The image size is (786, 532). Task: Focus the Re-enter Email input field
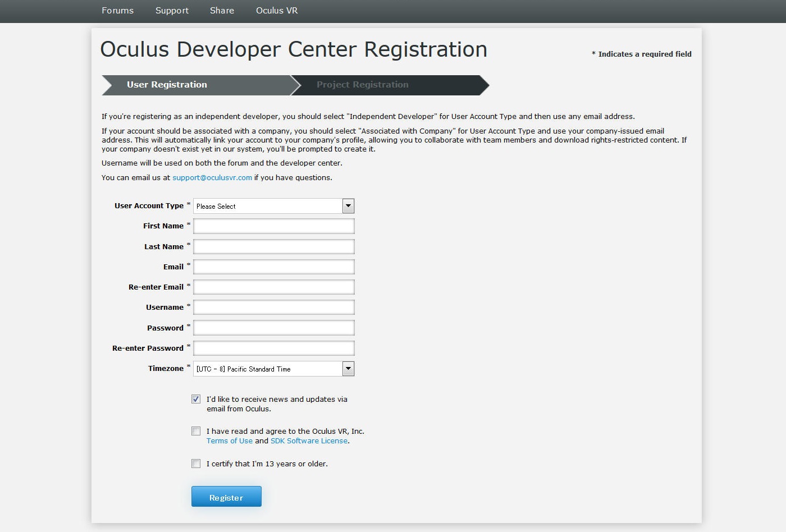(273, 287)
